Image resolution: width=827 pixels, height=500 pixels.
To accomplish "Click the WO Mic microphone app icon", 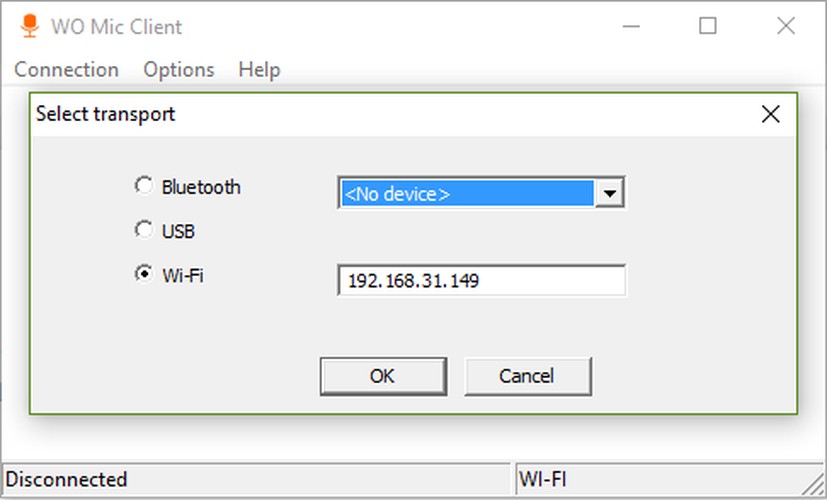I will (x=30, y=26).
